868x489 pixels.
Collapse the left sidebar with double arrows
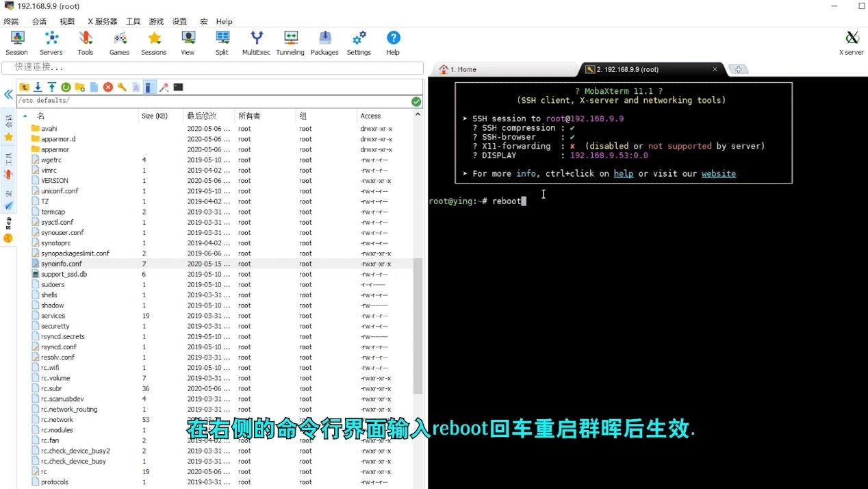coord(8,95)
